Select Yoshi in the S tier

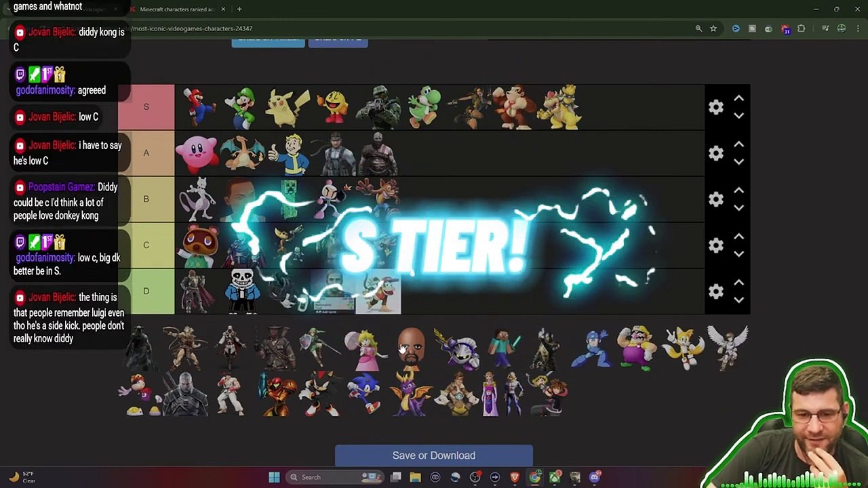424,107
